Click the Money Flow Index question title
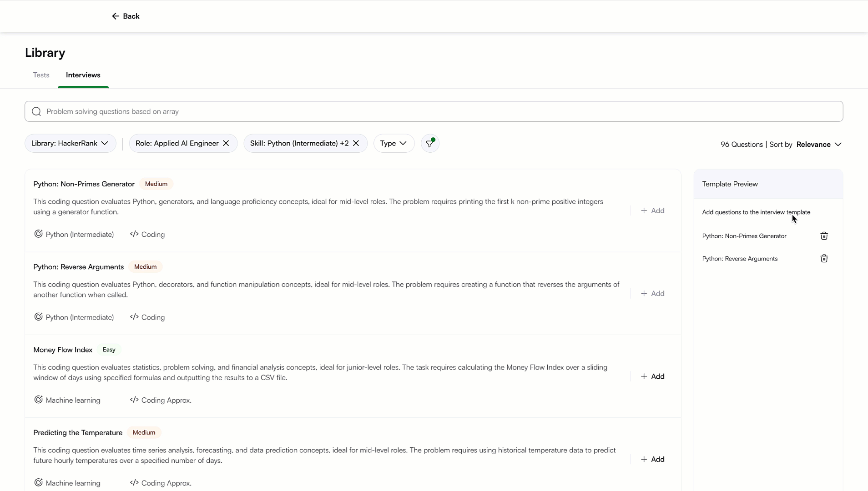The width and height of the screenshot is (868, 491). click(x=63, y=350)
